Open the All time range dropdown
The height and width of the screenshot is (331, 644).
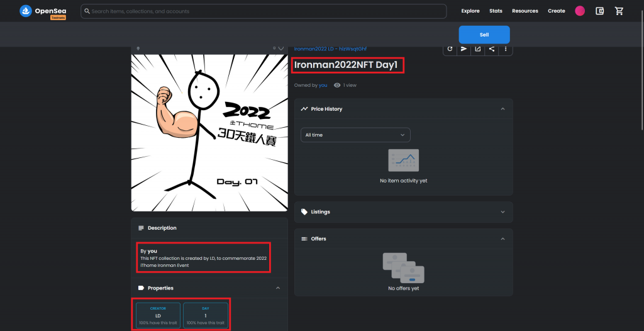click(x=355, y=135)
